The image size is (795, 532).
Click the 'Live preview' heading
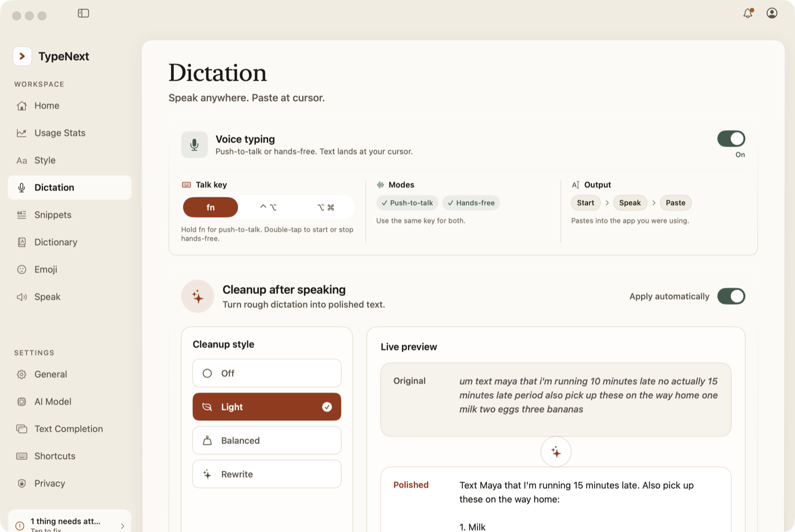click(x=409, y=347)
